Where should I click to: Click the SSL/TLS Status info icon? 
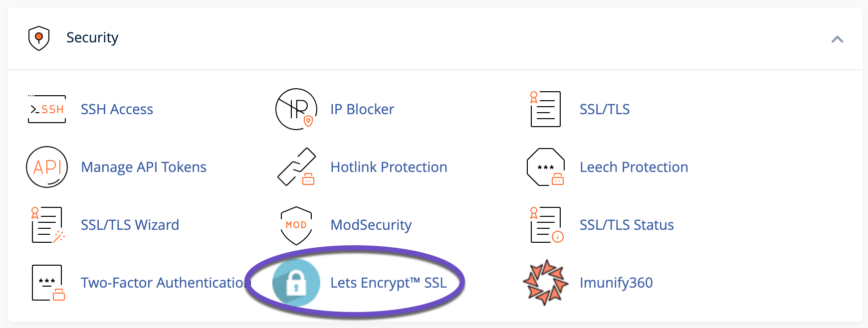tap(545, 225)
